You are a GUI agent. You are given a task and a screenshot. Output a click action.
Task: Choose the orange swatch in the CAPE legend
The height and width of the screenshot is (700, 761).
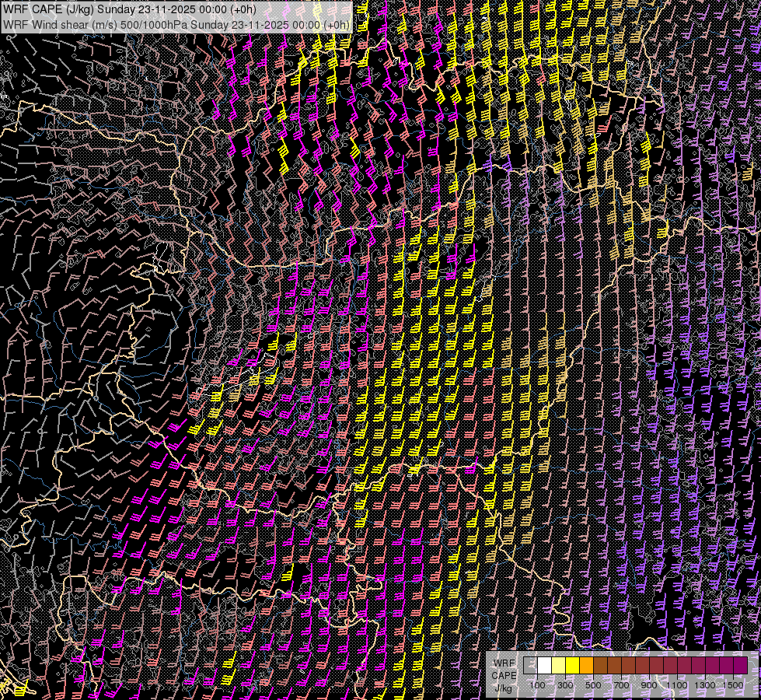click(586, 666)
